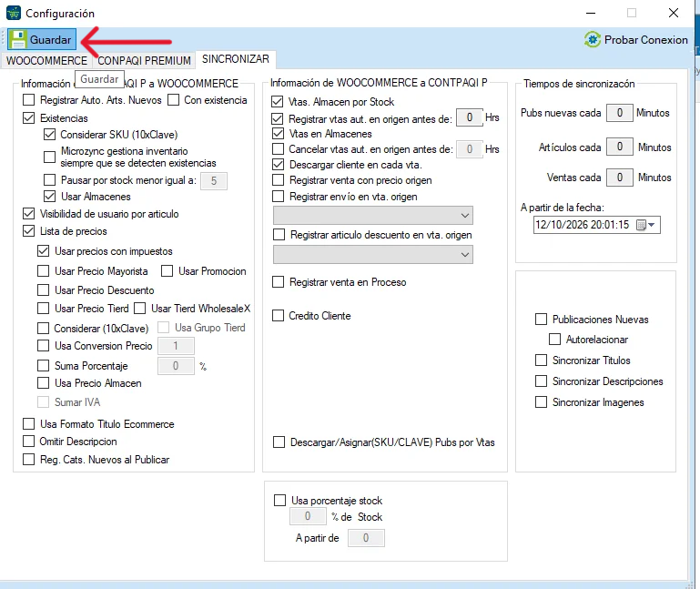This screenshot has width=700, height=589.
Task: Uncheck Usar Almacenes checkbox
Action: tap(49, 196)
